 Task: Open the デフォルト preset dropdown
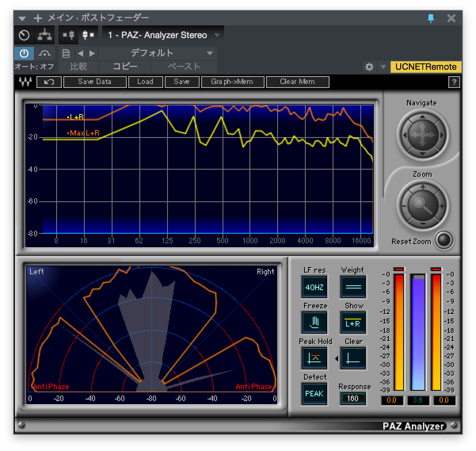pyautogui.click(x=157, y=53)
